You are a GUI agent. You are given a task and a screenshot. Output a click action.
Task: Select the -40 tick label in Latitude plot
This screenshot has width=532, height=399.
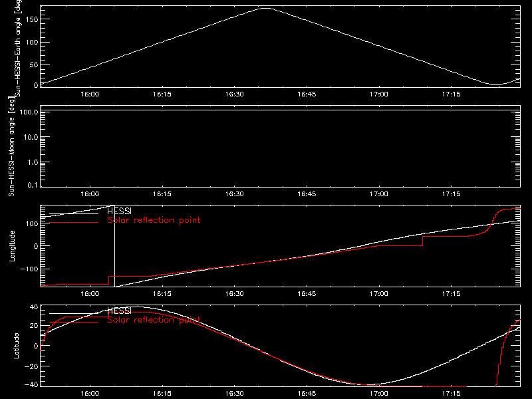(x=31, y=385)
